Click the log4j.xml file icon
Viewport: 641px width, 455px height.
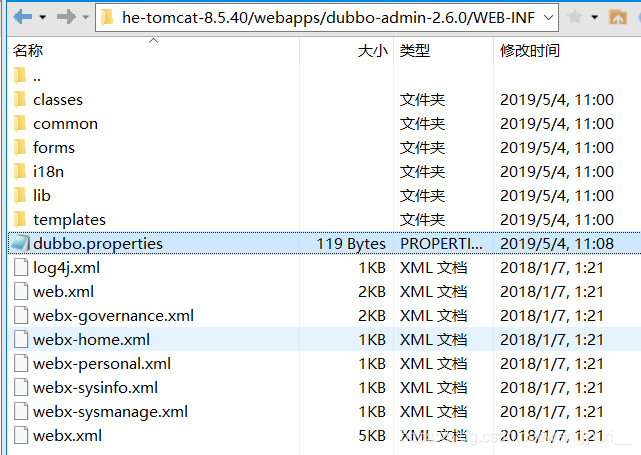21,268
